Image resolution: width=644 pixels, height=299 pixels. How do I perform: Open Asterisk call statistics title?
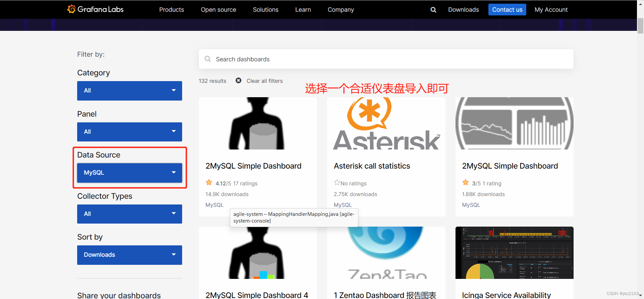tap(372, 166)
